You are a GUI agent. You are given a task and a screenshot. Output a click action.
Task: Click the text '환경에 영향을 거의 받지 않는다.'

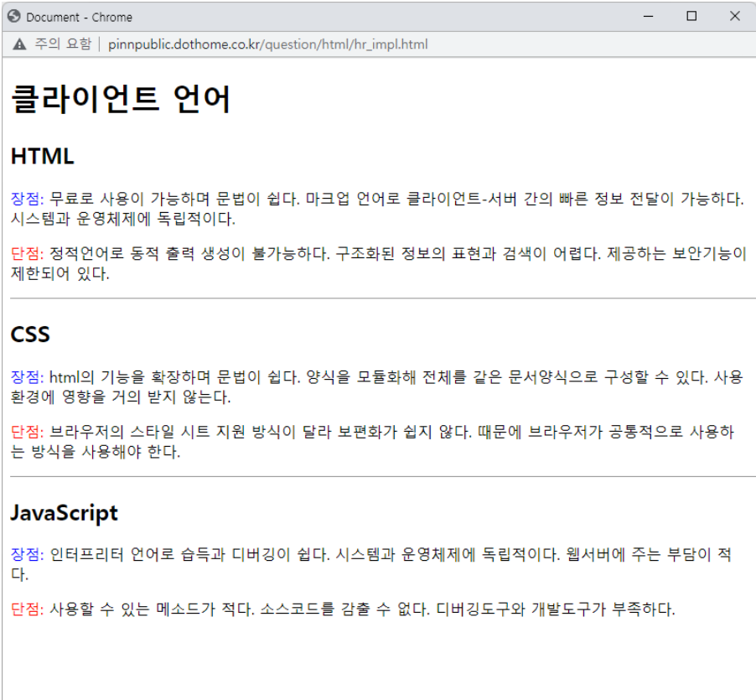(x=121, y=397)
